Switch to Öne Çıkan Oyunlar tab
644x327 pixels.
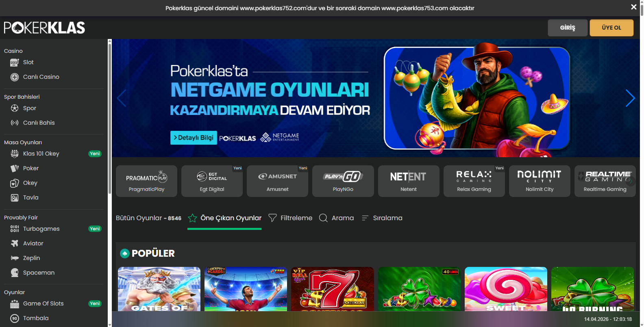click(x=224, y=218)
